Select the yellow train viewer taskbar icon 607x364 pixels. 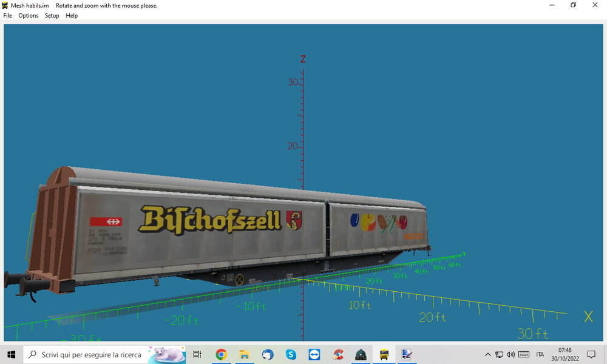[x=384, y=354]
